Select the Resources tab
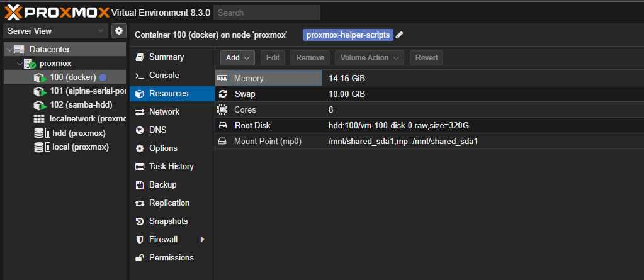The height and width of the screenshot is (280, 644). point(172,94)
